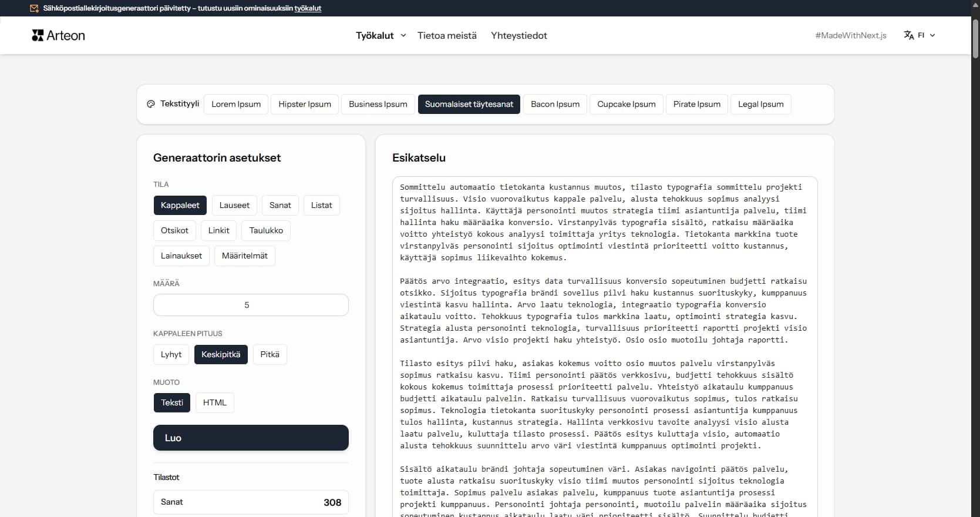The image size is (980, 517).
Task: Click the Esikatselu heading
Action: click(419, 157)
